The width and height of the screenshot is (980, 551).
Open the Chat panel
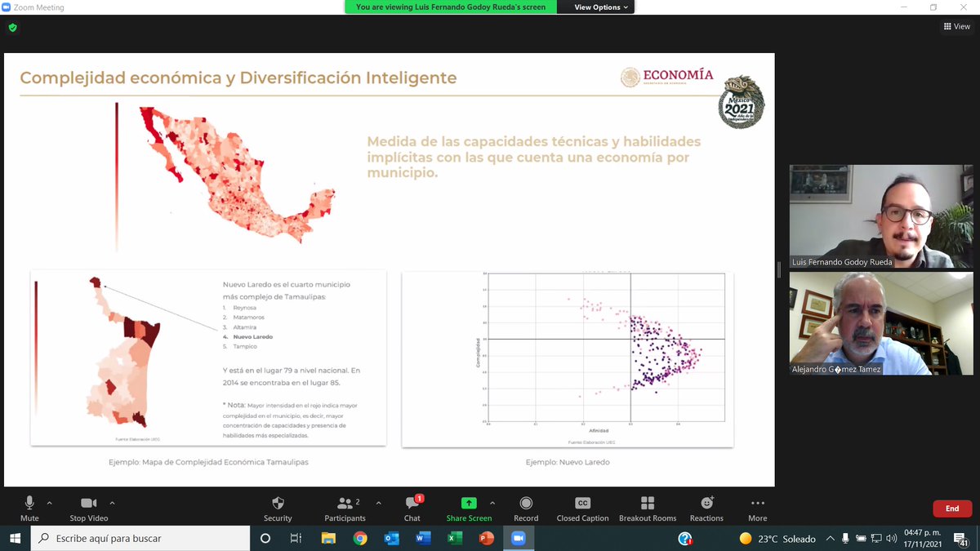[x=412, y=509]
